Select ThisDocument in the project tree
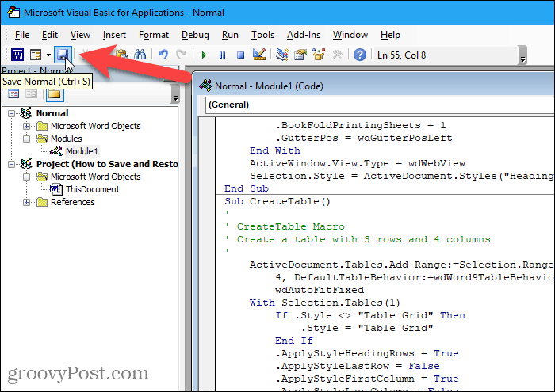Image resolution: width=555 pixels, height=392 pixels. [x=93, y=189]
